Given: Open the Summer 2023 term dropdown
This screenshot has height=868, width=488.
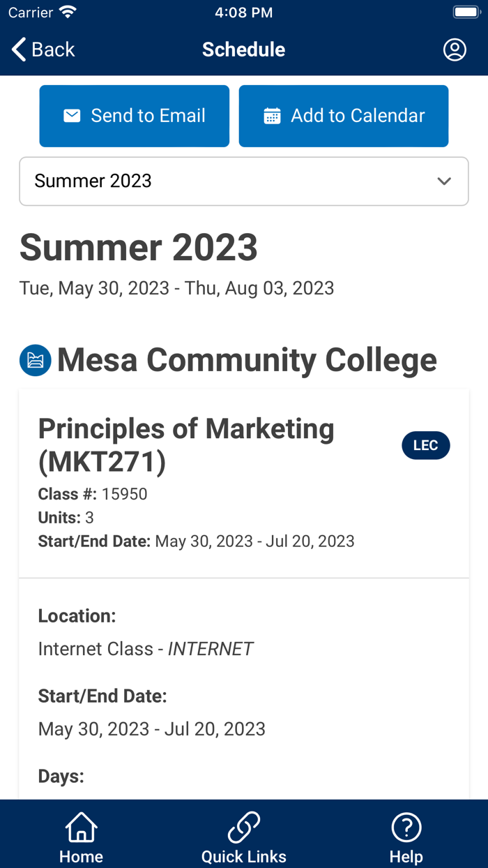Looking at the screenshot, I should pos(243,181).
